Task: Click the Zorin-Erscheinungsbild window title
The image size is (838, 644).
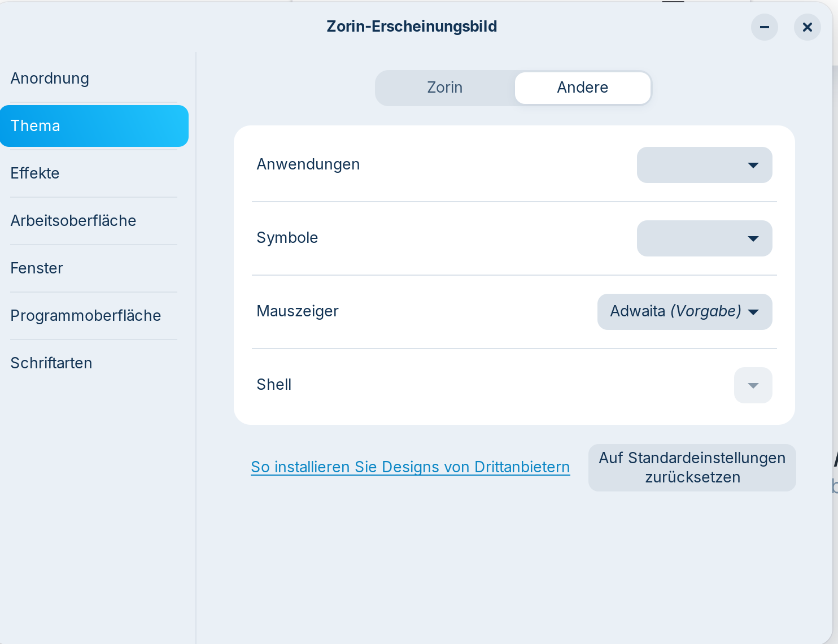Action: click(412, 27)
